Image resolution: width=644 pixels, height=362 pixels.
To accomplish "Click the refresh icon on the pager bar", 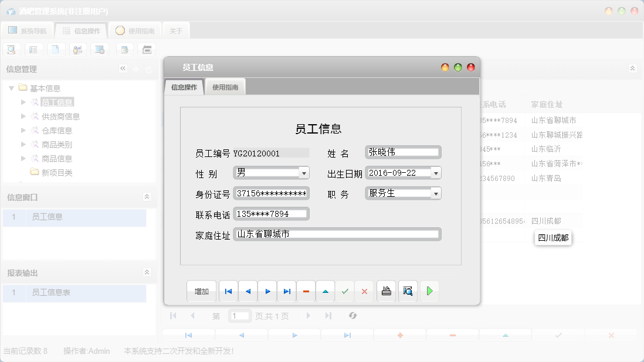I will (352, 316).
